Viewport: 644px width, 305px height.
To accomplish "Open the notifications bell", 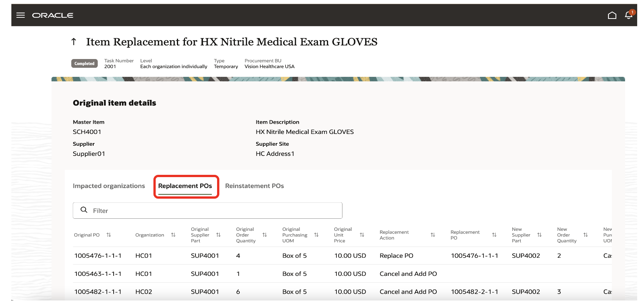I will point(628,15).
